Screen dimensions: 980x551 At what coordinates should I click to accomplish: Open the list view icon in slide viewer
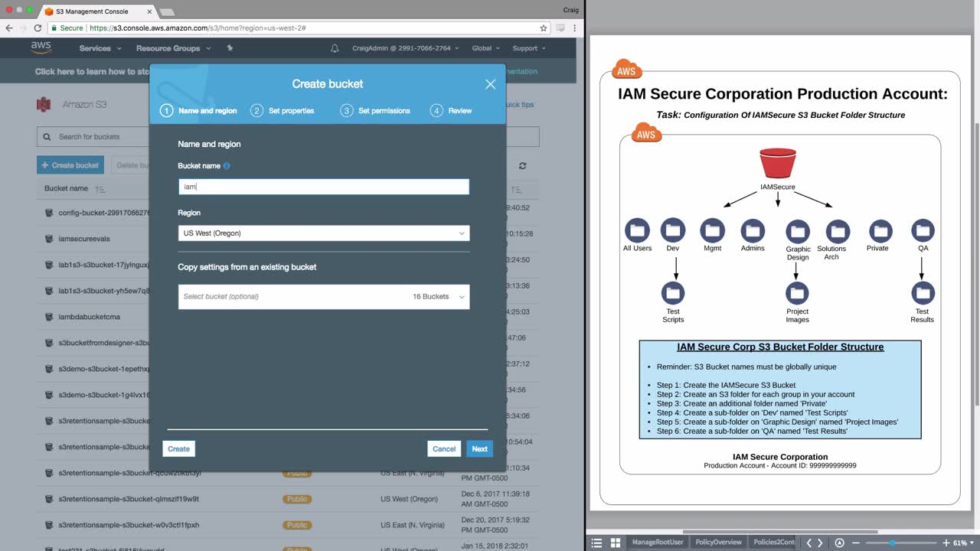[x=596, y=543]
